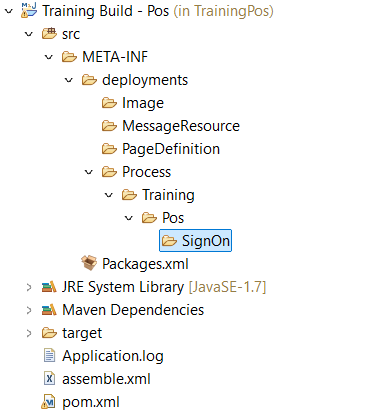Select the MessageResource folder
This screenshot has height=412, width=372.
tap(171, 126)
